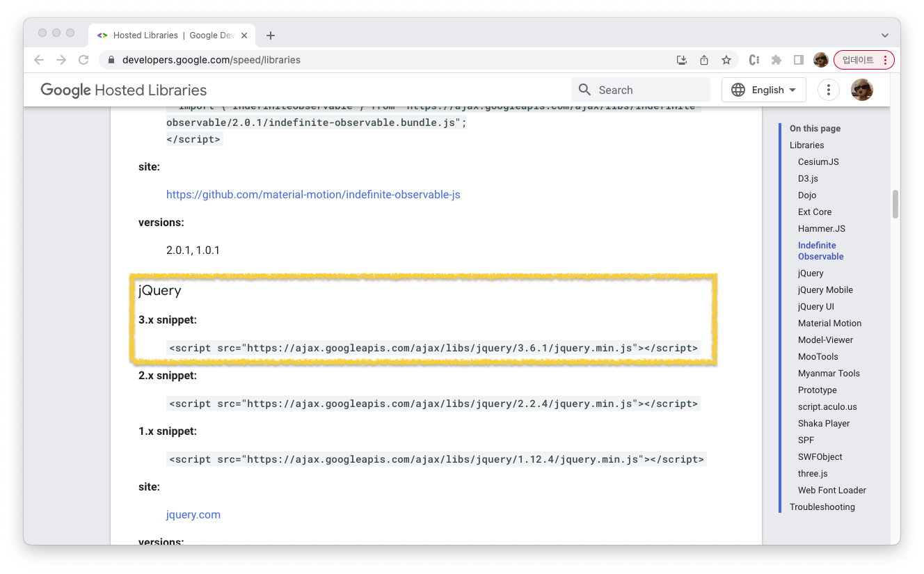Jump to SWFObject in the sidebar
This screenshot has width=924, height=574.
click(820, 457)
